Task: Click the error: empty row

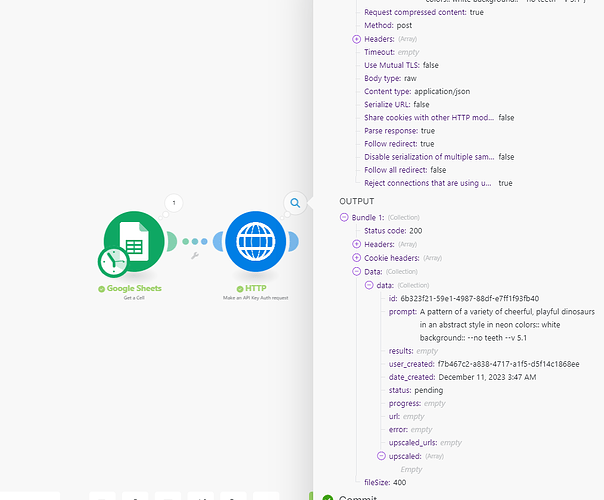Action: (410, 430)
